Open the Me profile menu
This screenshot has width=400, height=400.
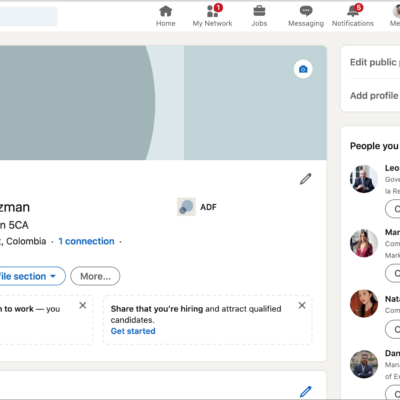(x=395, y=16)
